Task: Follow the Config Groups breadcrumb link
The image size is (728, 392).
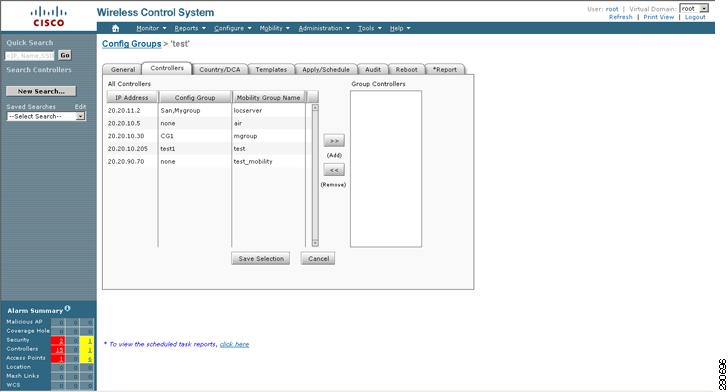Action: (x=131, y=44)
